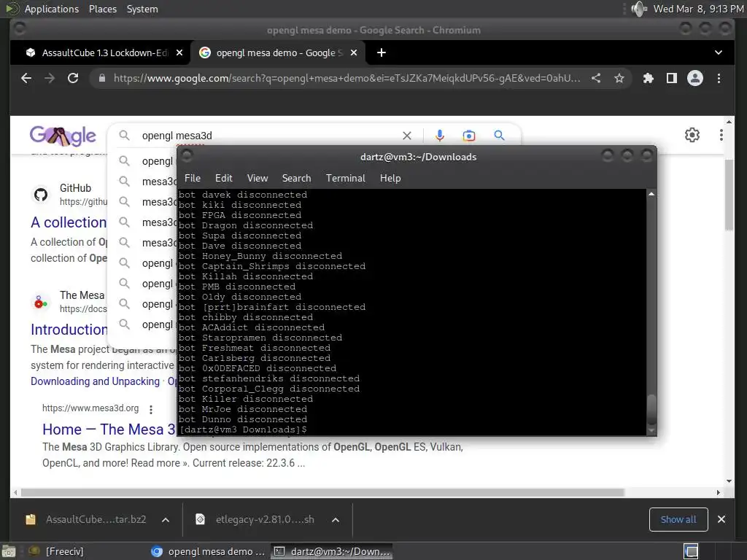This screenshot has width=747, height=560.
Task: Select first 'opengl' search suggestion
Action: click(x=158, y=161)
